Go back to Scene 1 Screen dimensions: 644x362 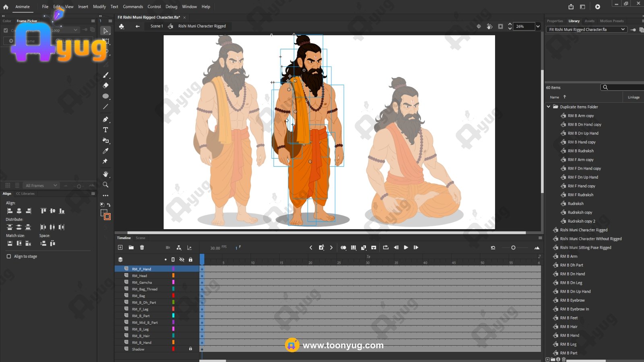click(x=156, y=26)
